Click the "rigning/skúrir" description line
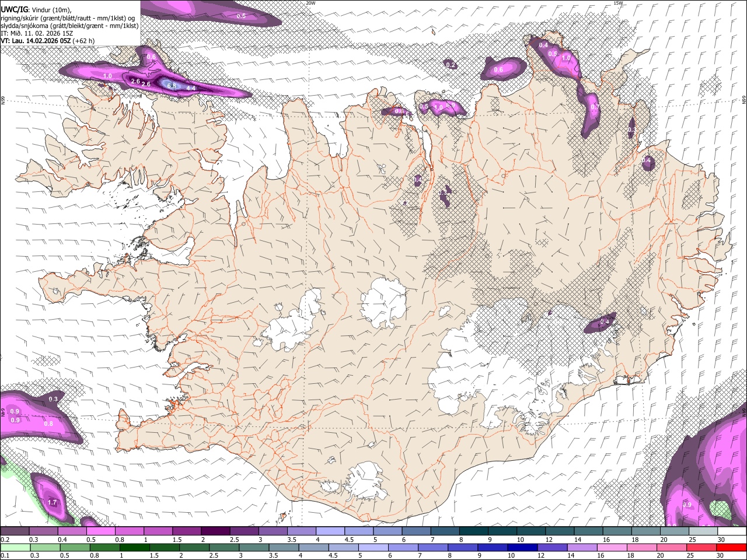This screenshot has height=560, width=747. coord(68,18)
